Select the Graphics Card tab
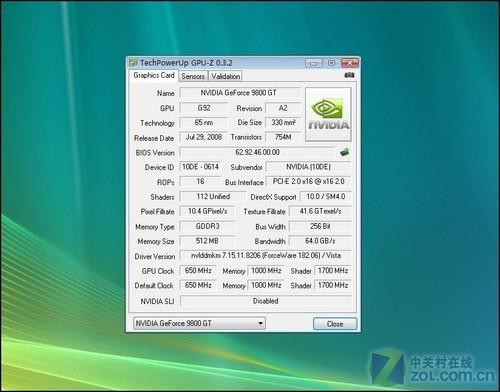 (x=154, y=75)
